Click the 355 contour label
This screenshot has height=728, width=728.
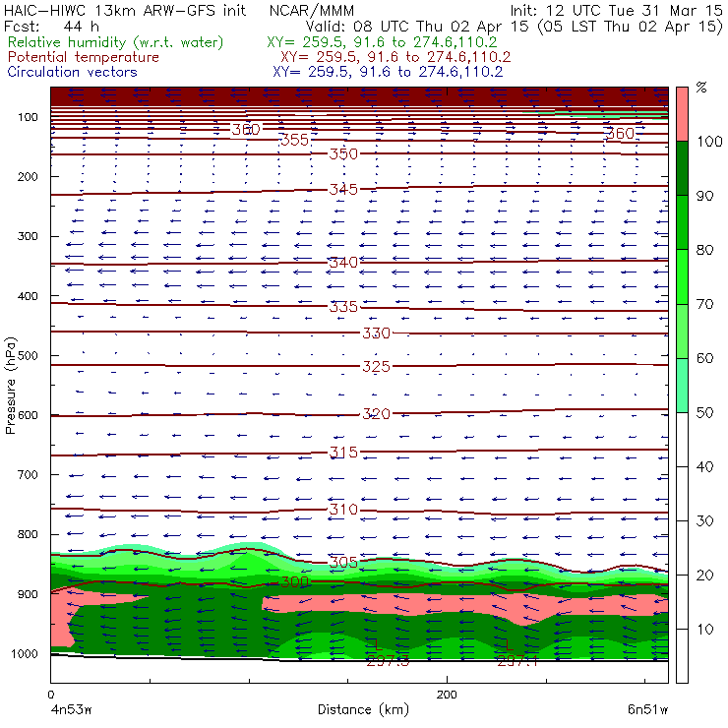tap(295, 140)
